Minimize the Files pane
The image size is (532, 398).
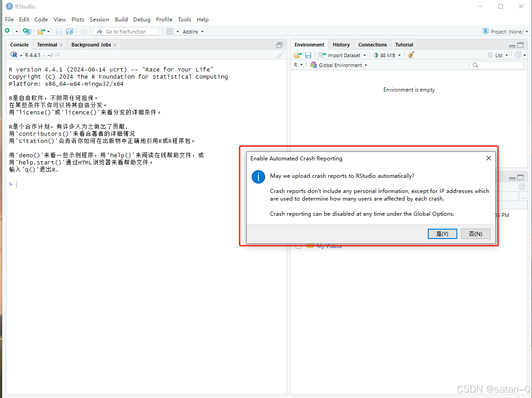pos(512,178)
